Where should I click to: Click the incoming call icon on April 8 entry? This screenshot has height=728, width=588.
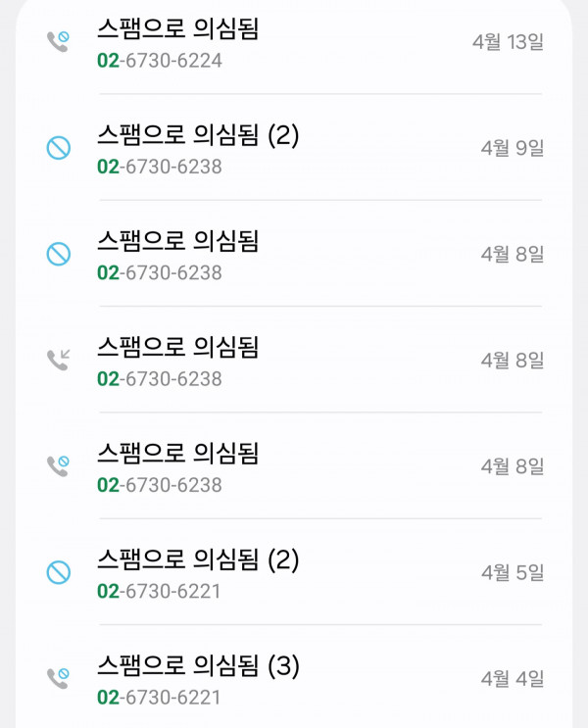[59, 360]
